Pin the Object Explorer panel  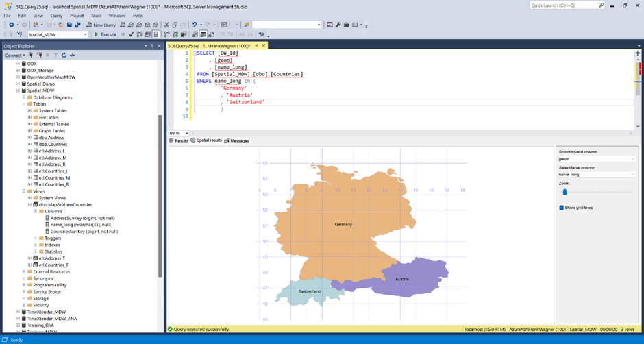coord(152,46)
